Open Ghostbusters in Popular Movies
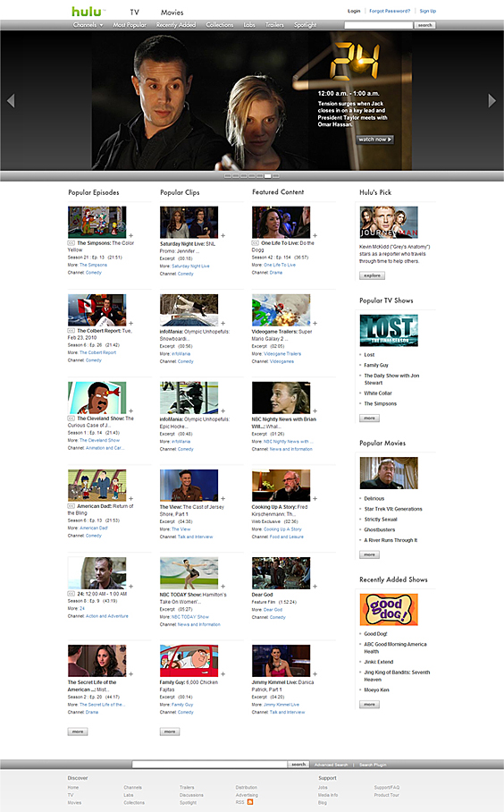 pyautogui.click(x=379, y=529)
